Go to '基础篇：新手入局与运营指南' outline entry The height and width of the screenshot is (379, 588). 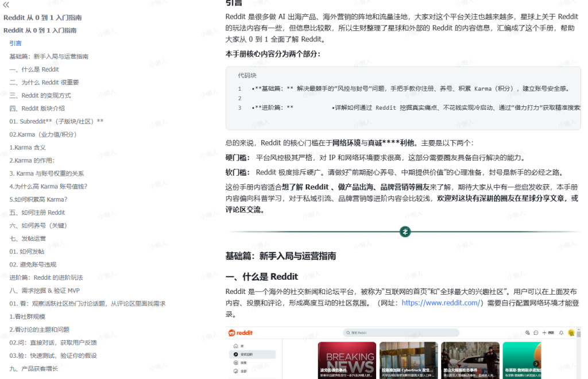coord(49,56)
